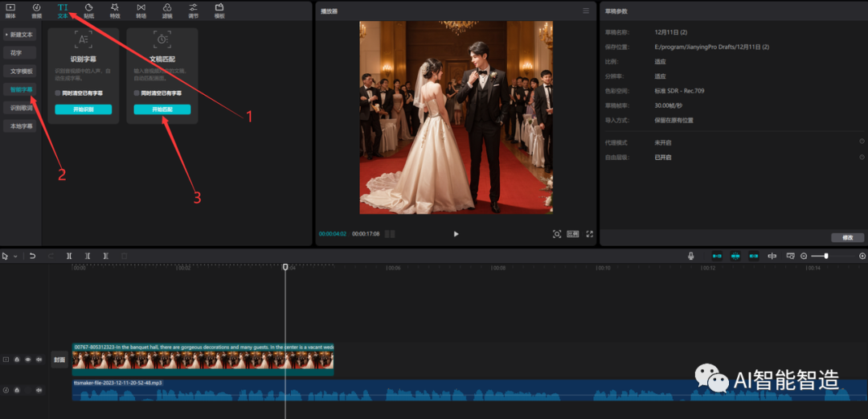
Task: Select 花字 in the text sidebar
Action: pyautogui.click(x=20, y=52)
